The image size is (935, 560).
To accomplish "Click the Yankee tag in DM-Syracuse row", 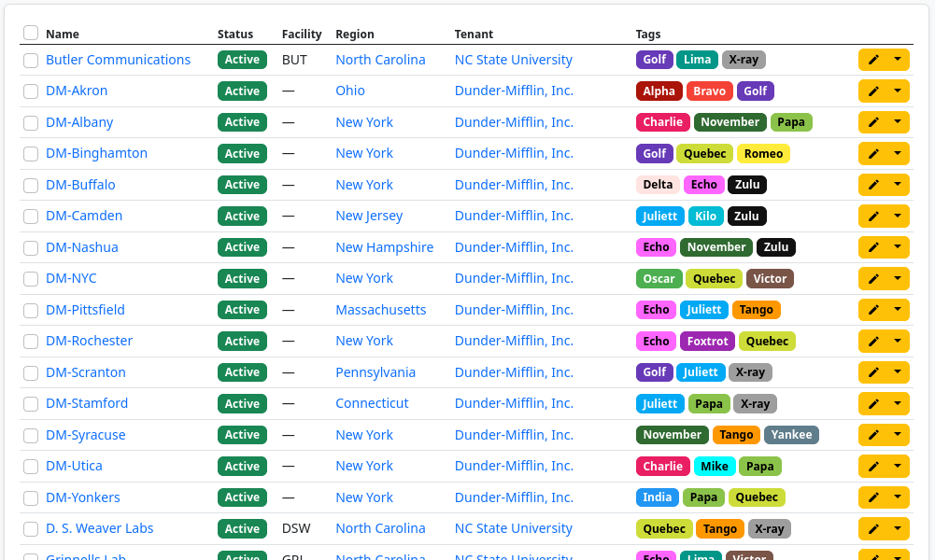I will 791,435.
